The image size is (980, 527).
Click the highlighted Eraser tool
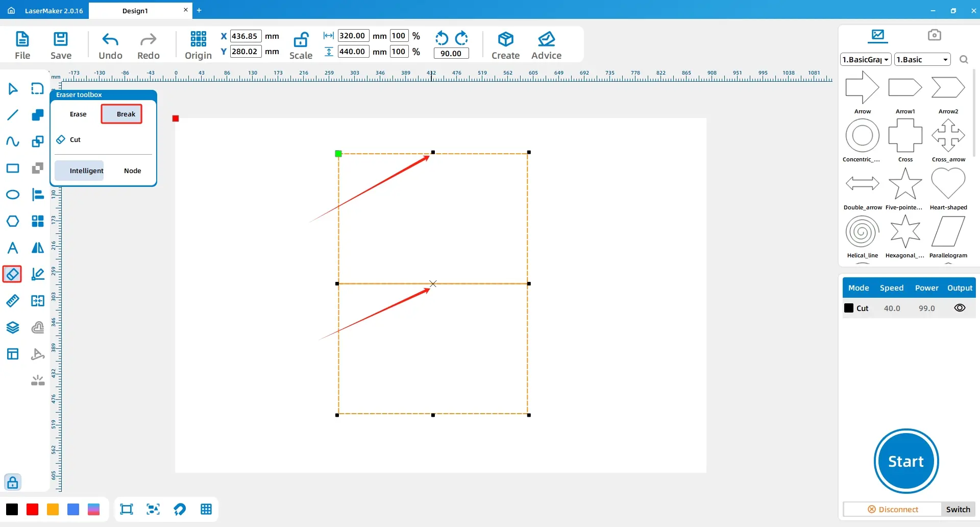pyautogui.click(x=12, y=274)
